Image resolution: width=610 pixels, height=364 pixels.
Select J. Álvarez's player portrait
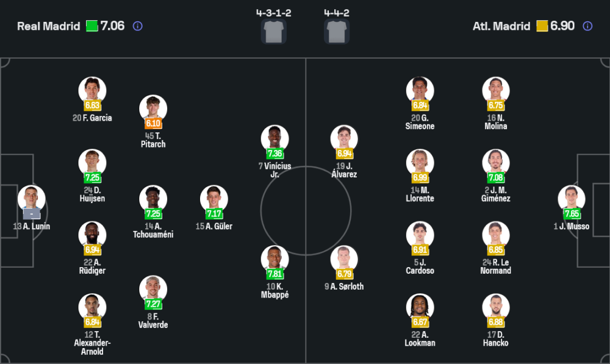(x=345, y=138)
